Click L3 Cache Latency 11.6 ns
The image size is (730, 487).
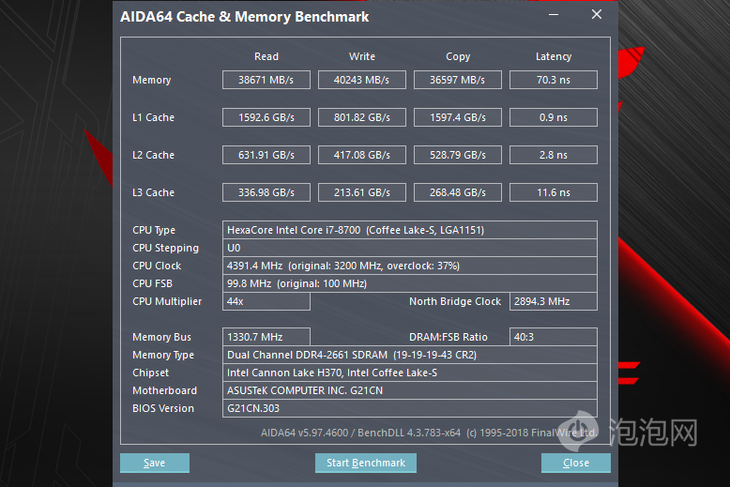point(554,192)
